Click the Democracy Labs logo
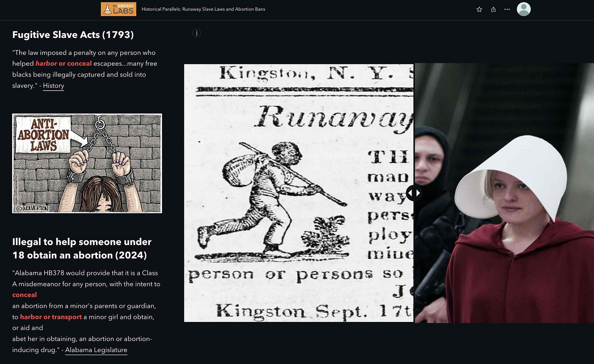The height and width of the screenshot is (364, 594). pyautogui.click(x=118, y=9)
